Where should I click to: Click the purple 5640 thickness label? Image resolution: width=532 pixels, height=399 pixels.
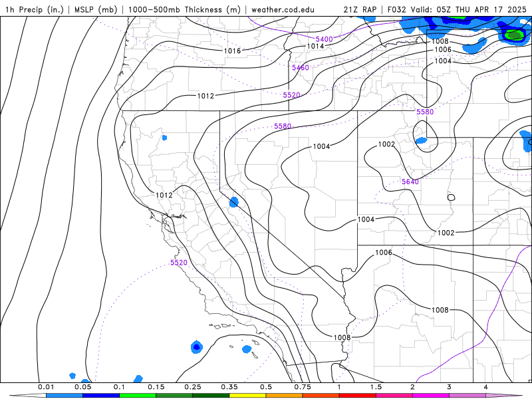[x=410, y=182]
